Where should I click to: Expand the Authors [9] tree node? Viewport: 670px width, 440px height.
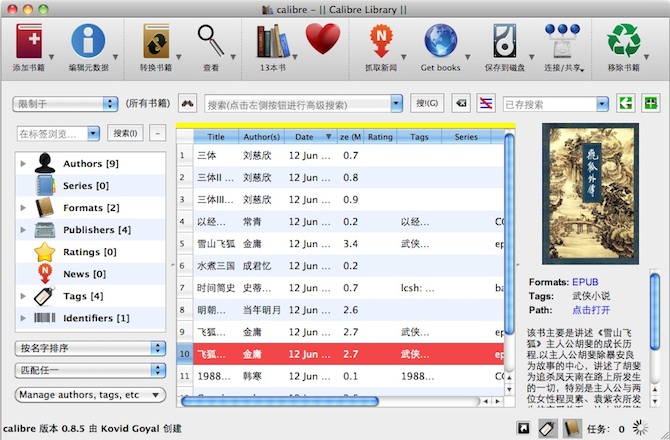(x=23, y=163)
